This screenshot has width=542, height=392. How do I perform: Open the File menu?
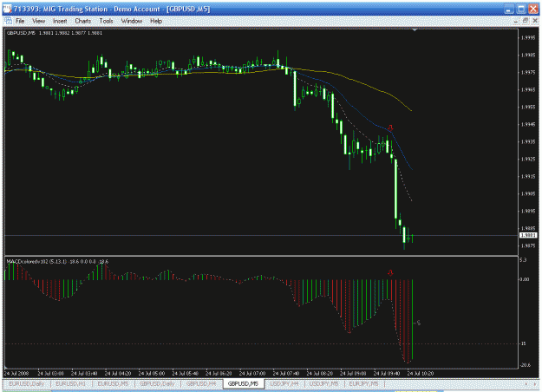[20, 21]
